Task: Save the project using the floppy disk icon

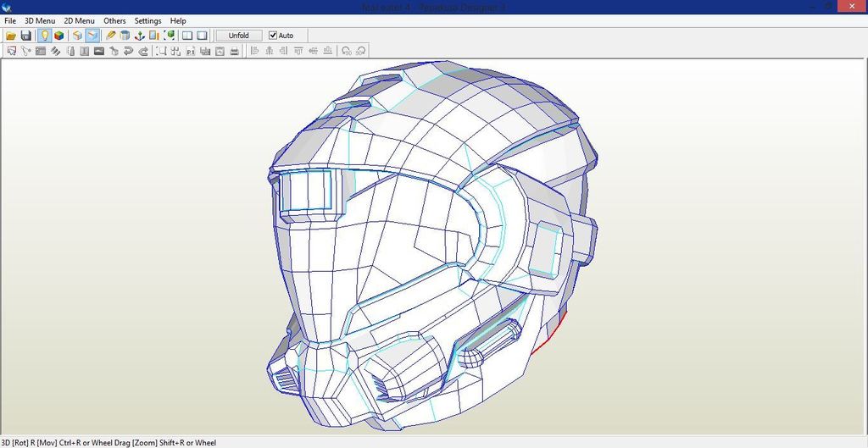Action: 26,36
